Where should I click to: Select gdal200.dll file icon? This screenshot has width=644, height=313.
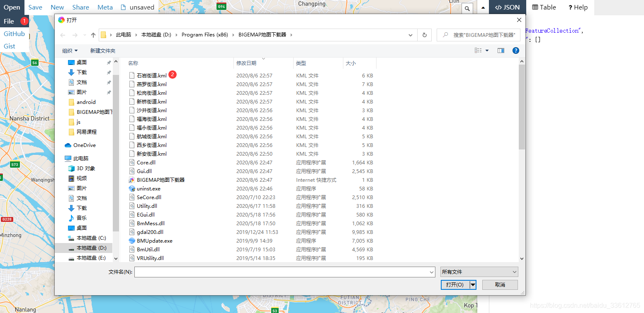(132, 232)
